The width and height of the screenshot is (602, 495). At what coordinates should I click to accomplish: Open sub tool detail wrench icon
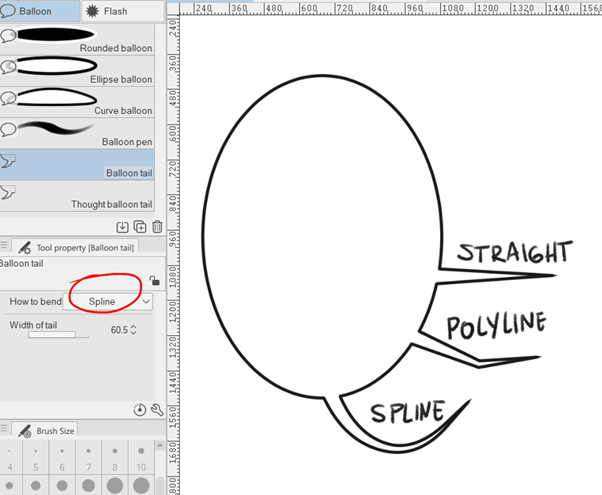156,410
